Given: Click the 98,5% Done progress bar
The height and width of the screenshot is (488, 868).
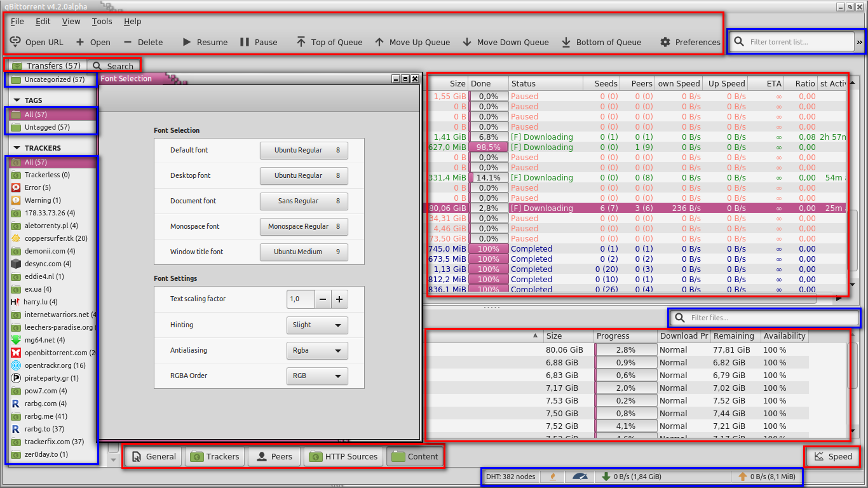Looking at the screenshot, I should coord(489,147).
